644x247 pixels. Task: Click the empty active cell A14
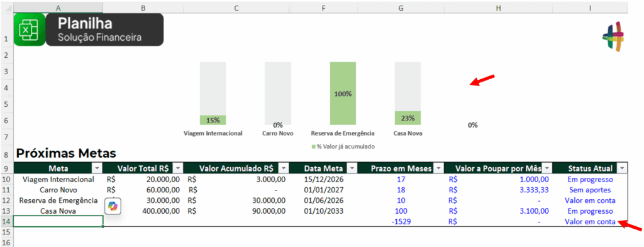point(58,222)
